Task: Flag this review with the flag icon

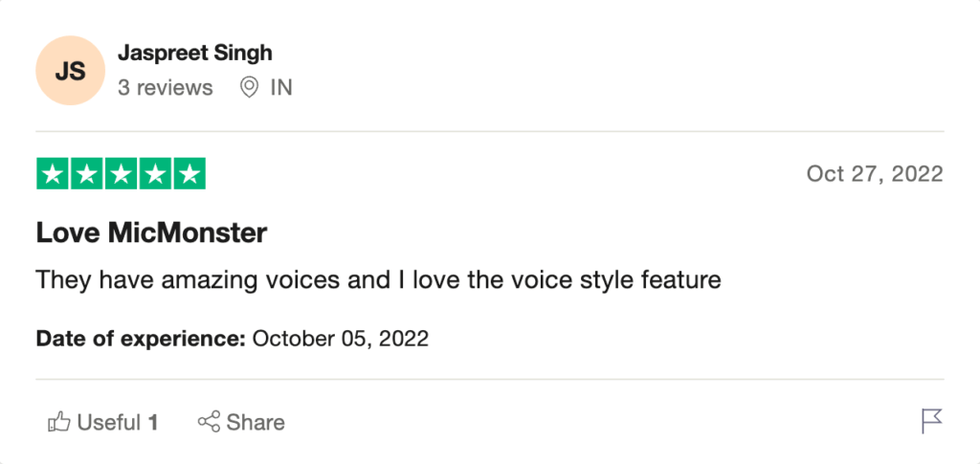Action: point(931,421)
